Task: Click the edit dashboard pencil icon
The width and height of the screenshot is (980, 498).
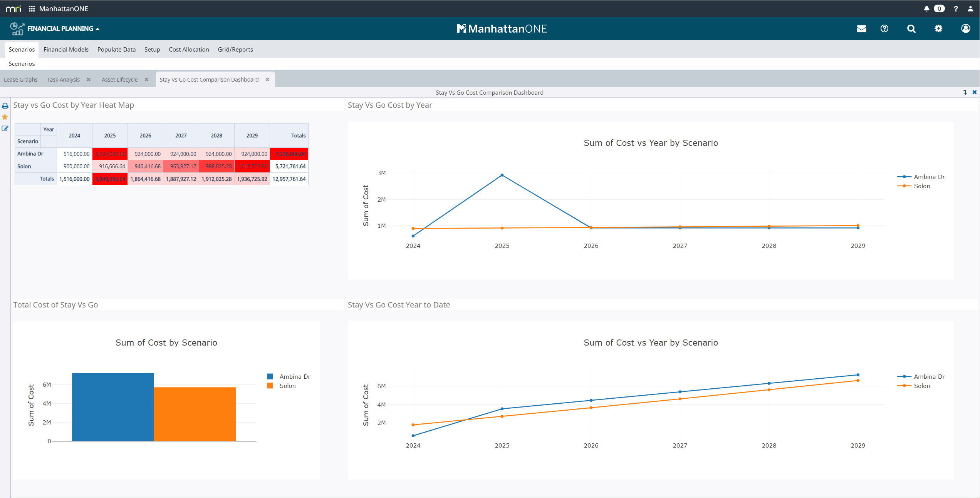Action: [x=5, y=129]
